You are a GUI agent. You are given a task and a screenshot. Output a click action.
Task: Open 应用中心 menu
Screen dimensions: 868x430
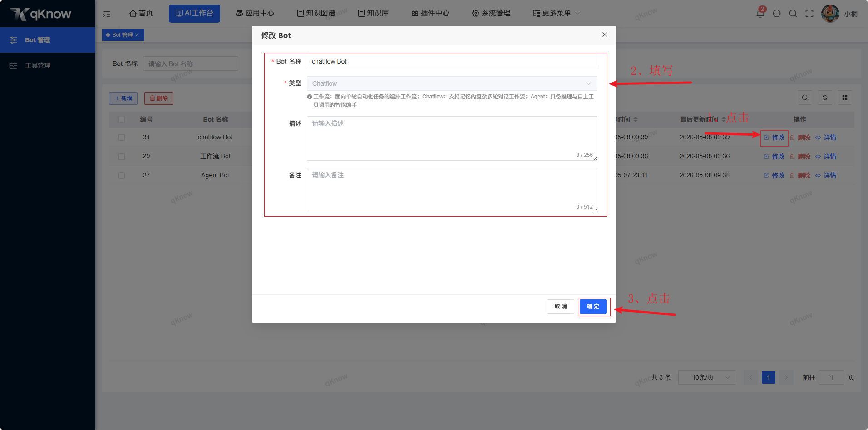[255, 13]
